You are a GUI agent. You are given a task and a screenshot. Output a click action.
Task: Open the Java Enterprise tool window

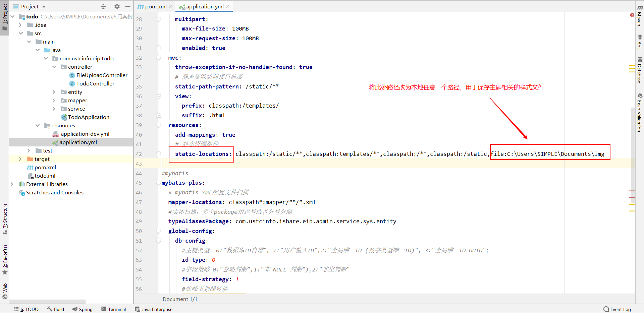pos(154,309)
